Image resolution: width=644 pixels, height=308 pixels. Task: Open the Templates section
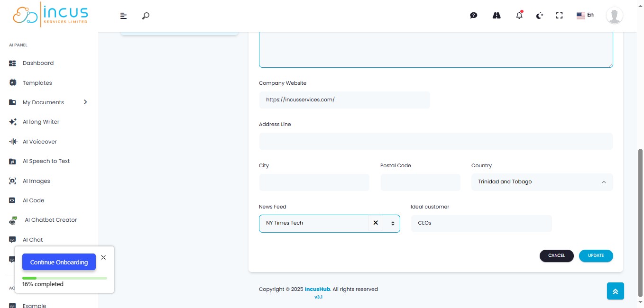click(37, 82)
